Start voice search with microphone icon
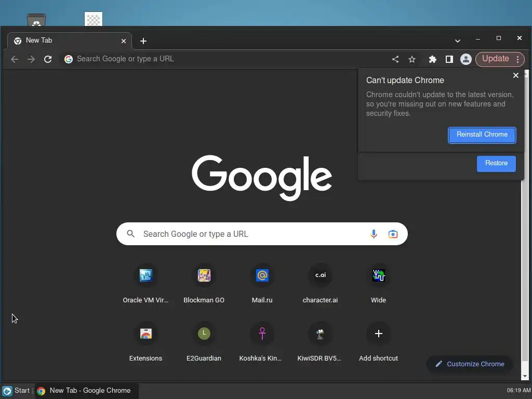The width and height of the screenshot is (532, 399). coord(374,234)
